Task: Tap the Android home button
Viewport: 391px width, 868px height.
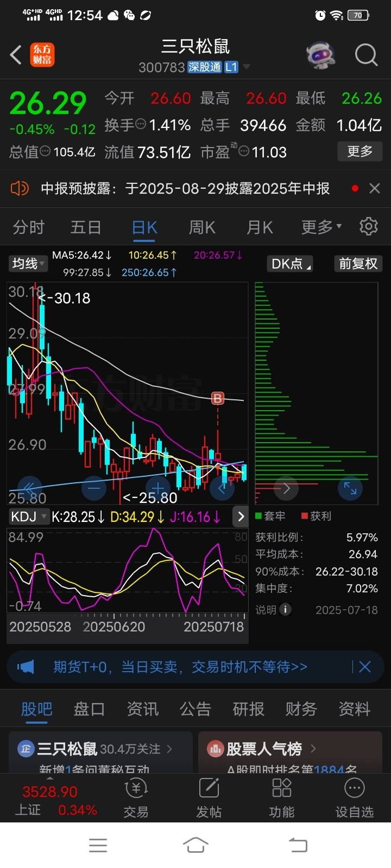Action: tap(195, 845)
